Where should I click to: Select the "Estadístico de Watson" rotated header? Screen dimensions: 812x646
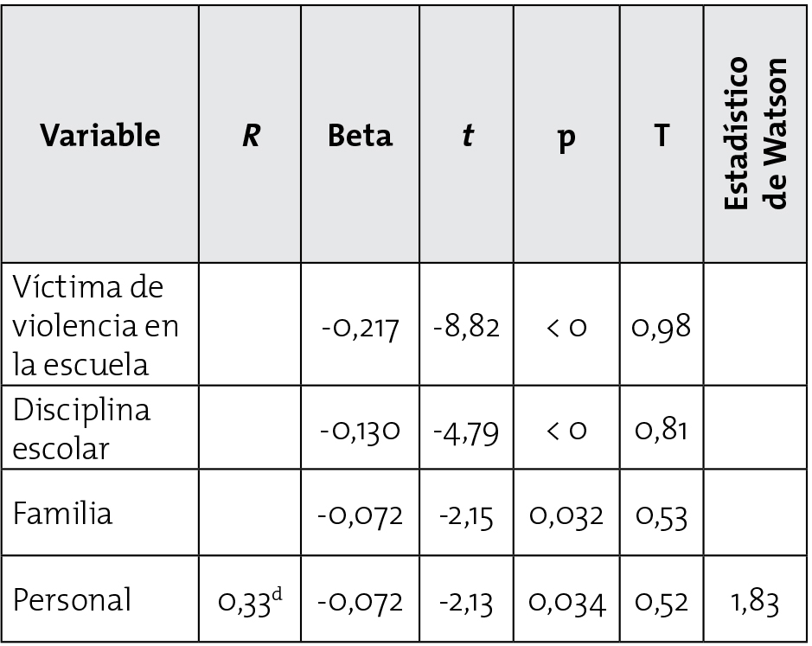(x=755, y=134)
